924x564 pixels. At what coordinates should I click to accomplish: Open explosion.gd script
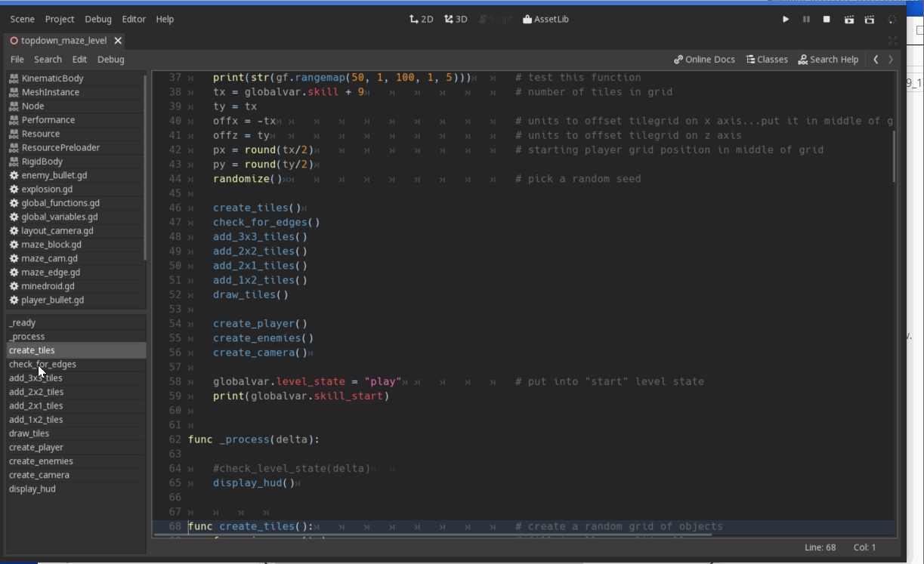point(75,189)
